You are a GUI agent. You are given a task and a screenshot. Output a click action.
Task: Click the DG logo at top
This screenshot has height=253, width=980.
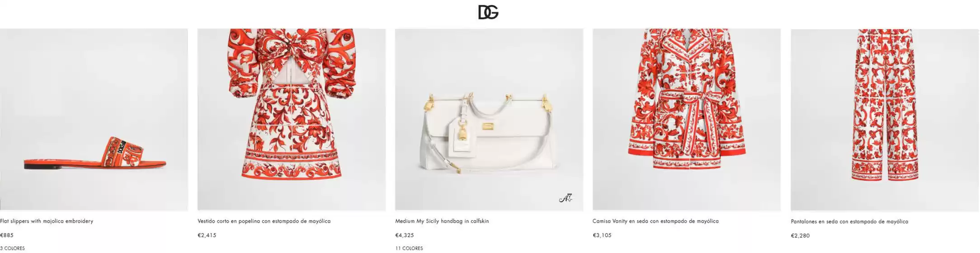(488, 12)
